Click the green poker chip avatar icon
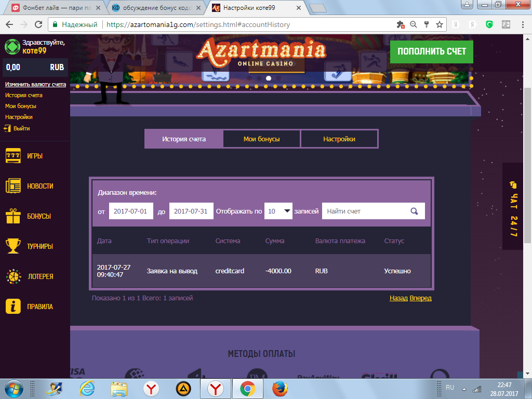The width and height of the screenshot is (532, 399). pyautogui.click(x=12, y=47)
